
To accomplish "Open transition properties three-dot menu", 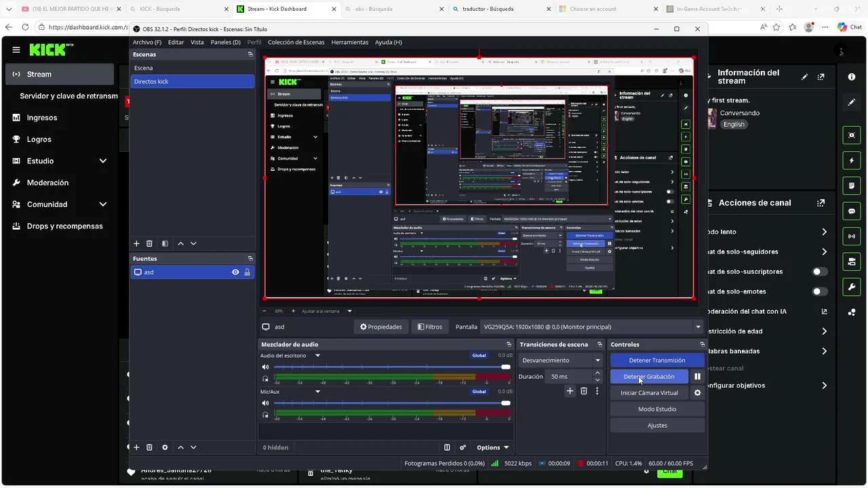I will click(x=597, y=391).
